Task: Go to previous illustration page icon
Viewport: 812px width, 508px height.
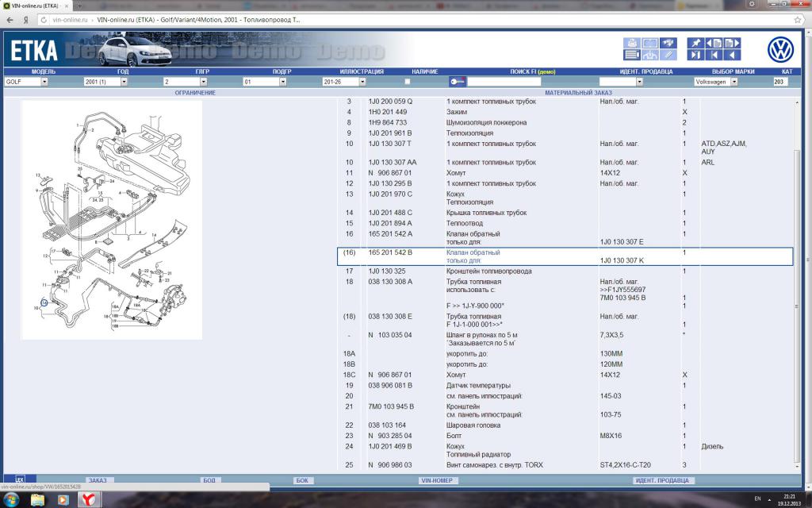Action: click(x=714, y=43)
